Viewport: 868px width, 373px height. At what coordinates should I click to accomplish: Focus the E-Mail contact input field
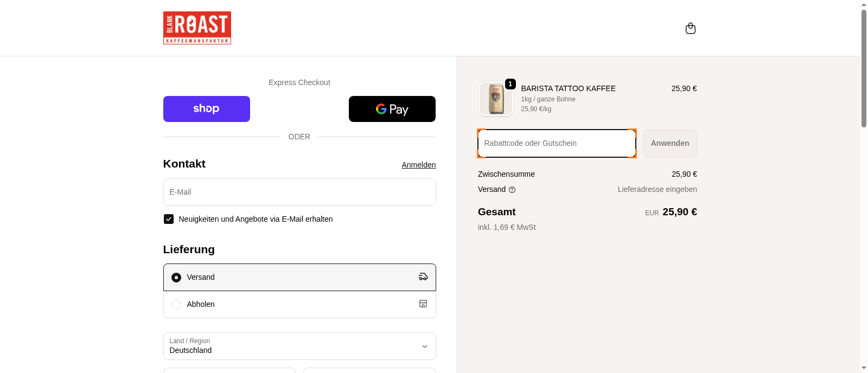coord(299,192)
